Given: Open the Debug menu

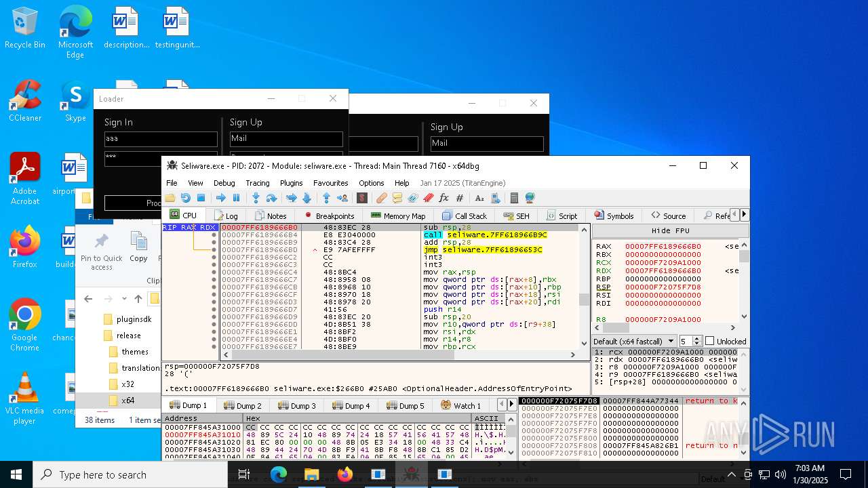Looking at the screenshot, I should (224, 183).
